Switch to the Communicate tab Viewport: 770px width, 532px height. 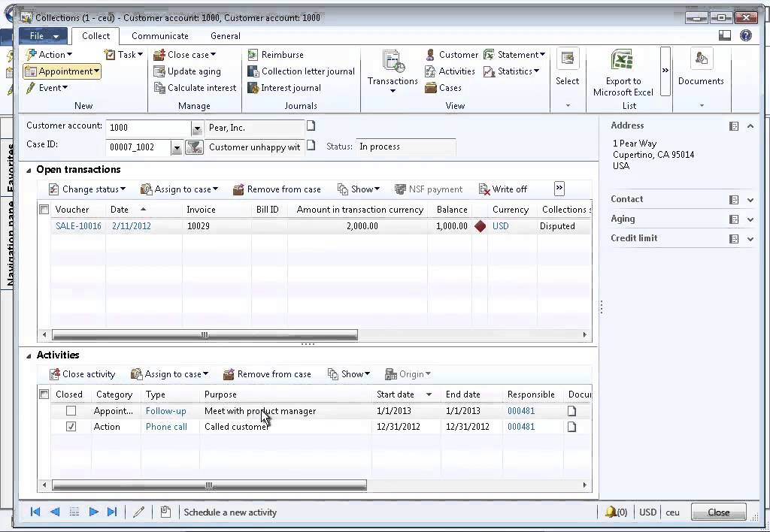pos(159,36)
